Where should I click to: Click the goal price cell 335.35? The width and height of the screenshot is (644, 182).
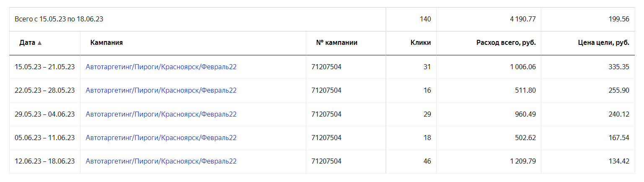(619, 67)
